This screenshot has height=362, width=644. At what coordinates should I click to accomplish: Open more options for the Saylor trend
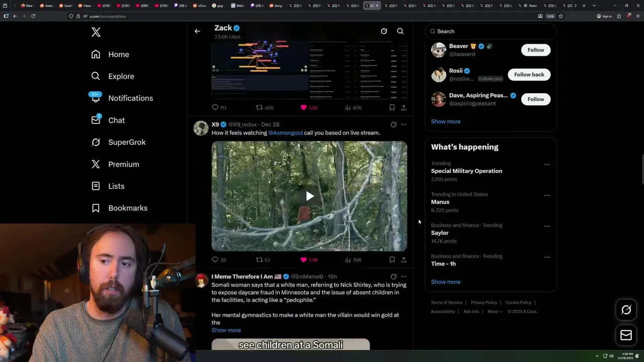coord(547,226)
